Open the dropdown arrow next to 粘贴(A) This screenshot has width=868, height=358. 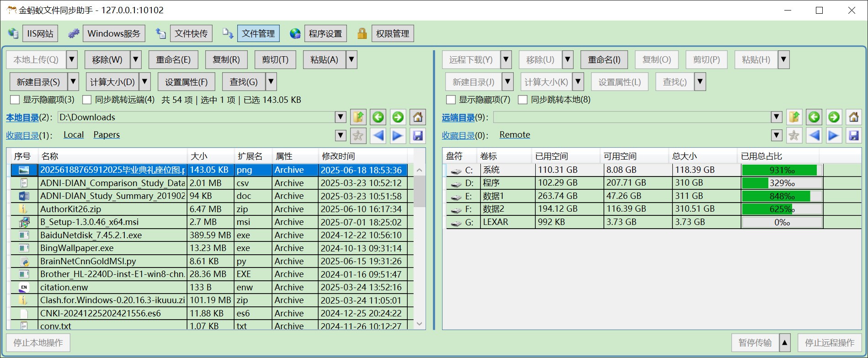click(x=351, y=60)
